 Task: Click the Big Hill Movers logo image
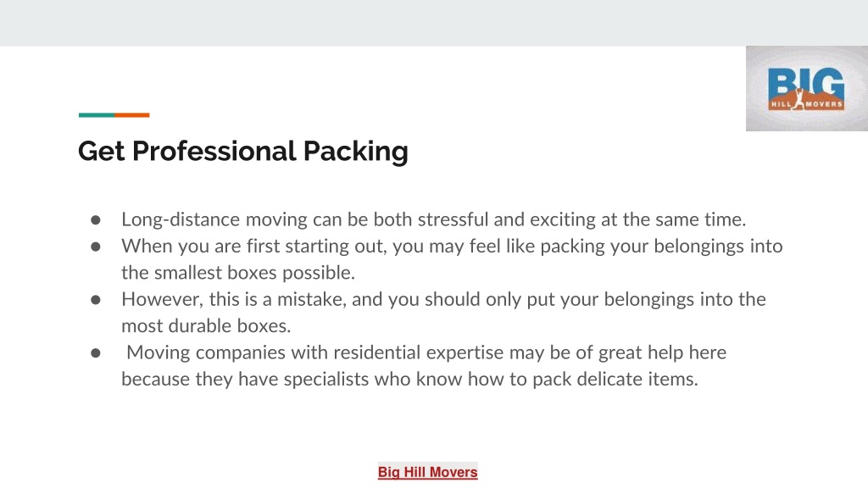[807, 88]
